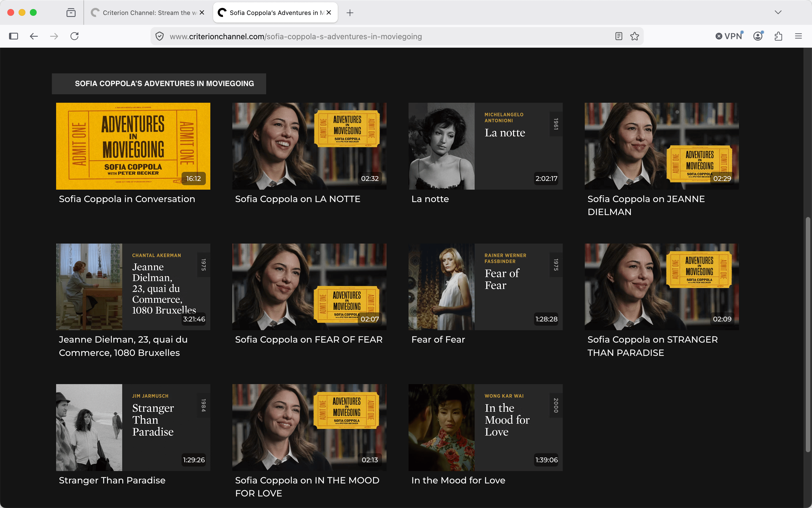Click the 02:32 duration badge
812x508 pixels.
370,179
